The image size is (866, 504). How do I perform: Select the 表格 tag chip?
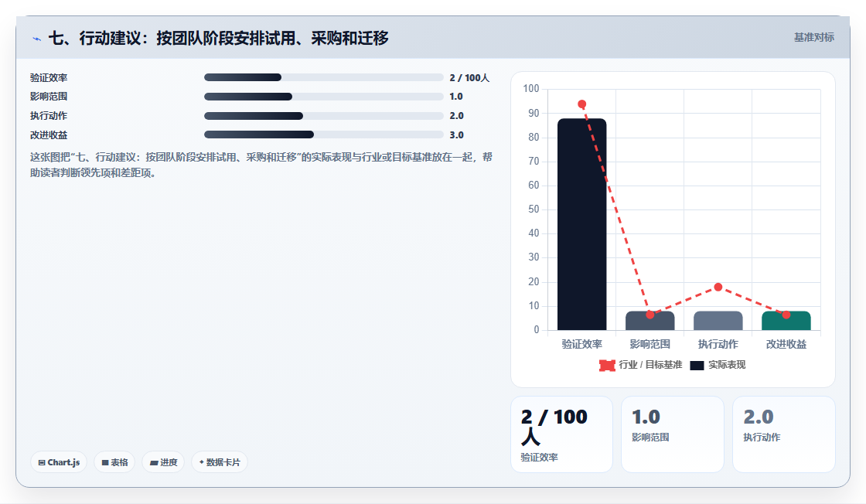coord(114,462)
